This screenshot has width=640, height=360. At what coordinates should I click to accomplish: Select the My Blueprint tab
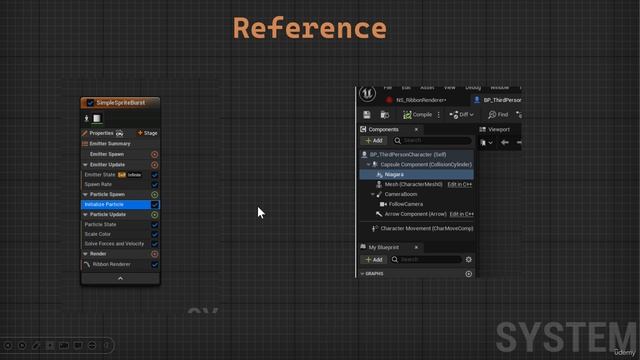[x=384, y=247]
